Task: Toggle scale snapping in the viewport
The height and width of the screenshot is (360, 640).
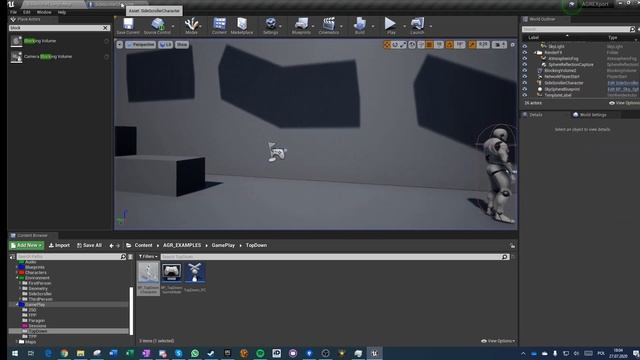Action: pyautogui.click(x=472, y=44)
